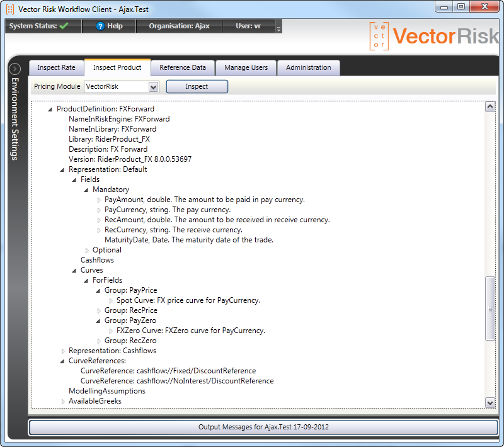
Task: Select the Fixed/DiscountReference curve reference
Action: (168, 371)
